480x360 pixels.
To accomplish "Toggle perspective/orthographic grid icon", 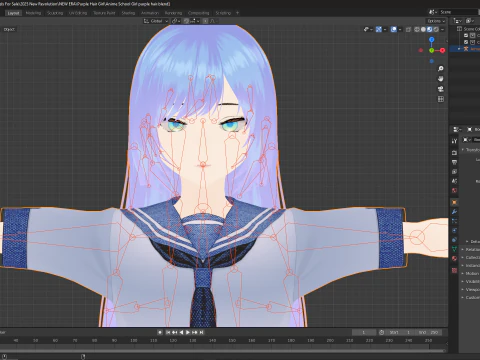I will [441, 99].
